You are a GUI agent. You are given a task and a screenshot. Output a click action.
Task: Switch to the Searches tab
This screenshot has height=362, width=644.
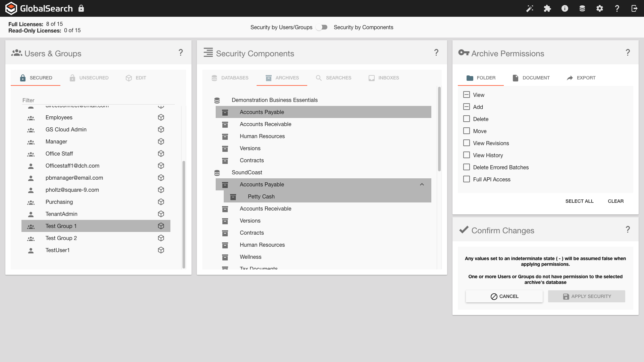point(333,78)
